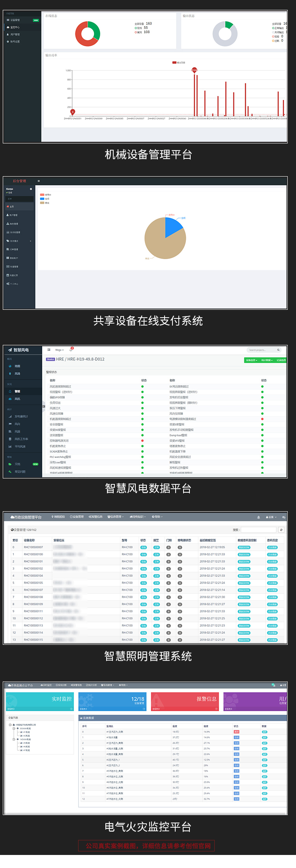The width and height of the screenshot is (296, 868).
Task: Click the search magnifier in wind power platform
Action: [x=278, y=350]
